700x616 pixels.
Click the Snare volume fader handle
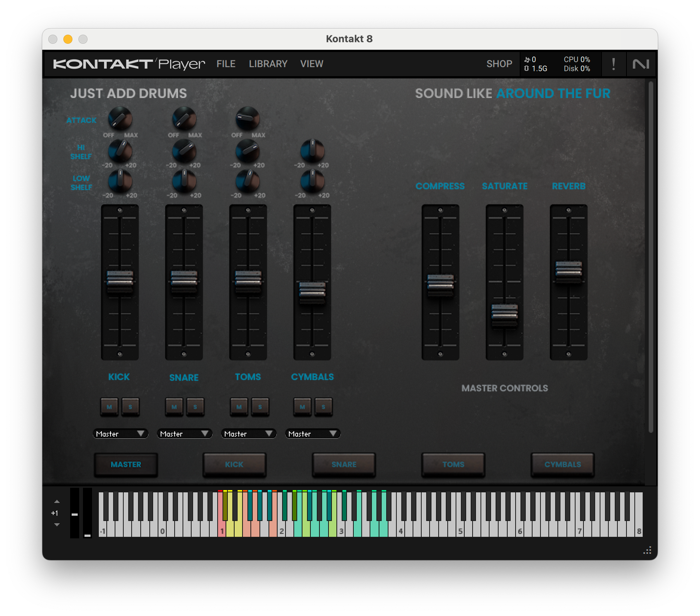184,281
